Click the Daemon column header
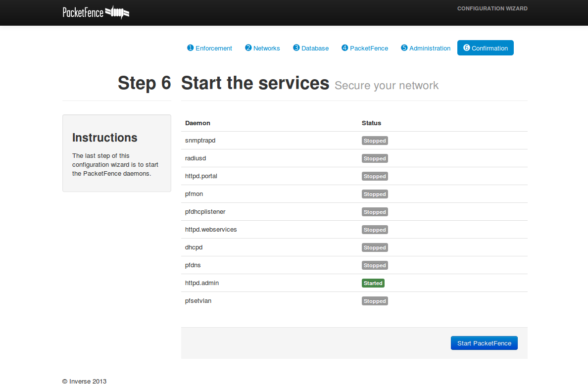588x389 pixels. (197, 123)
